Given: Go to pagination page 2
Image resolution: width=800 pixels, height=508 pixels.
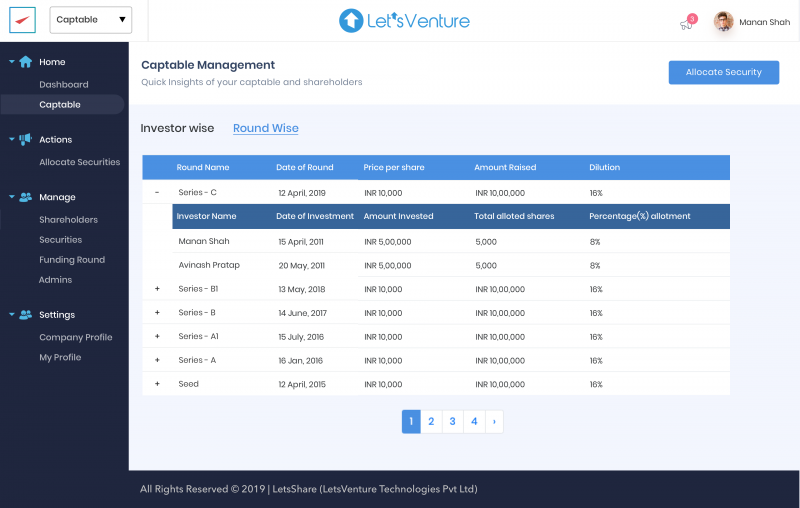Looking at the screenshot, I should coord(431,422).
